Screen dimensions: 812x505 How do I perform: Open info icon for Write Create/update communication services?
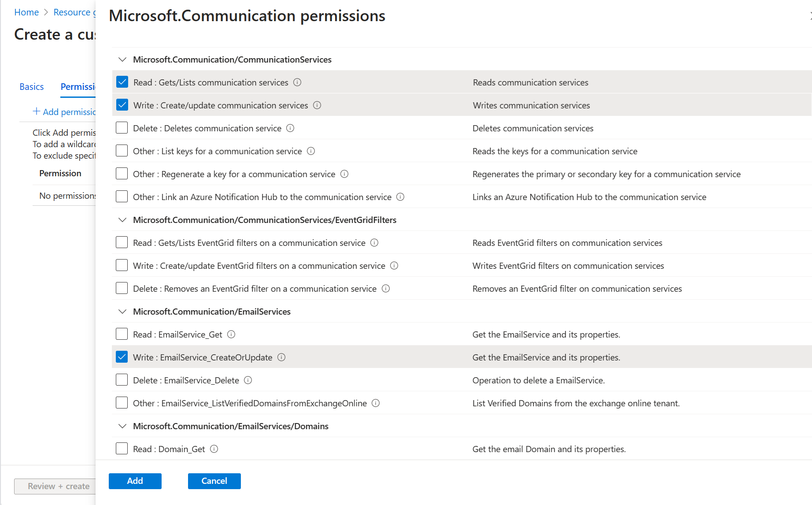[317, 105]
